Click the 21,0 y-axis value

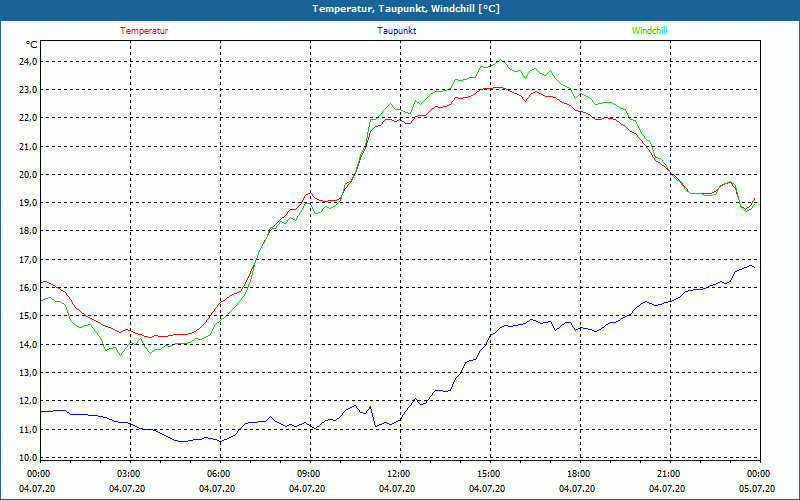(x=28, y=146)
